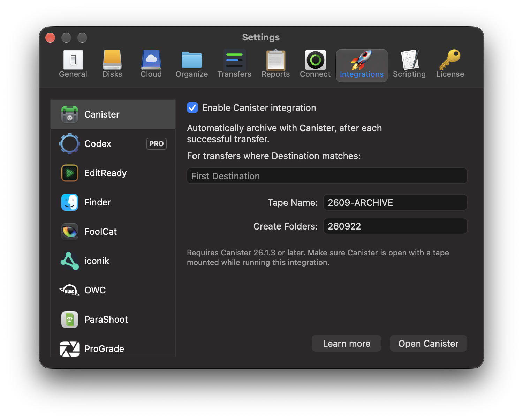Click the Connect tab label
Viewport: 523px width, 420px height.
point(315,74)
